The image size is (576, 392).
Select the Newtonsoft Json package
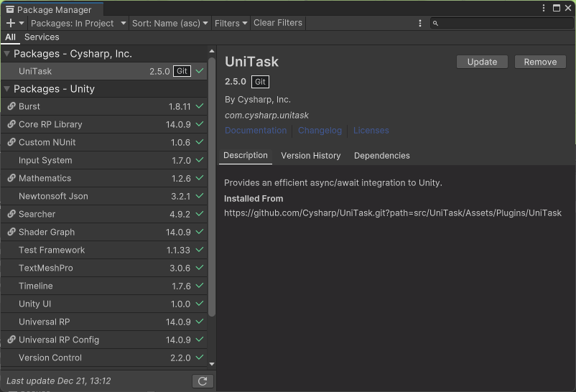(104, 196)
